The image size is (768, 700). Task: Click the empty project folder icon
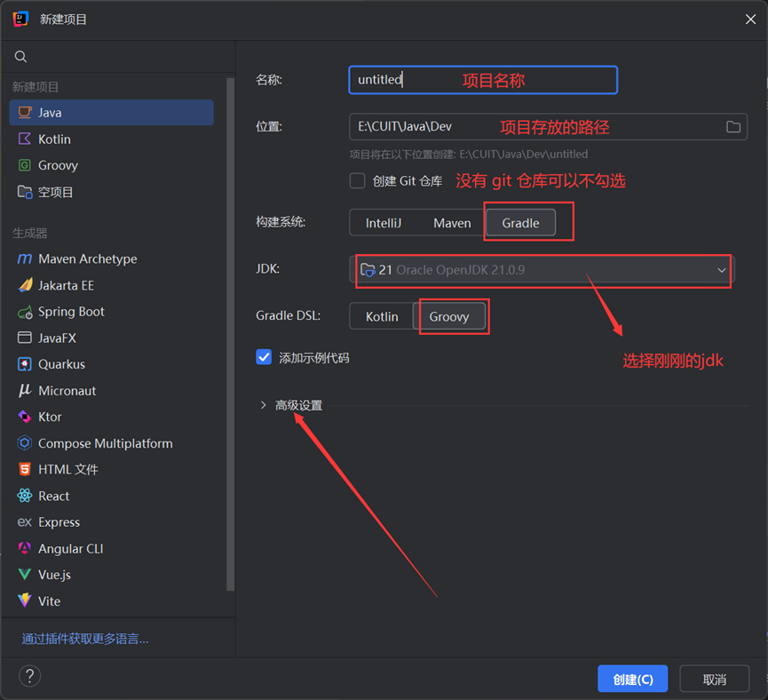point(25,192)
